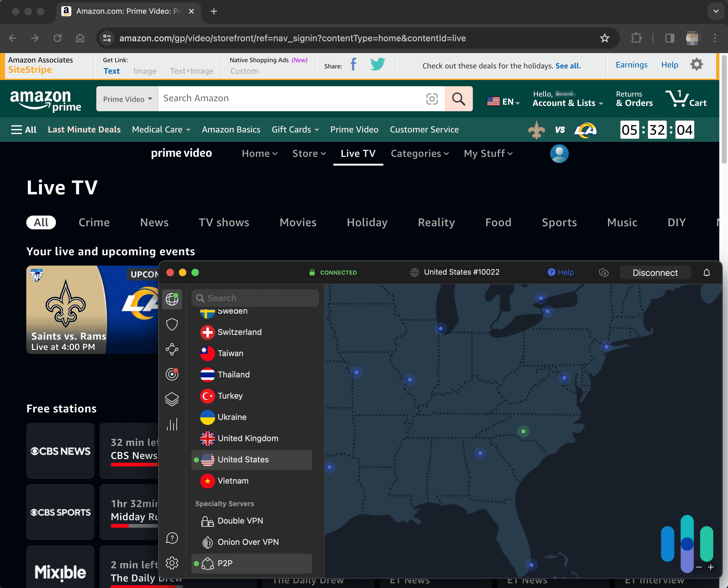Viewport: 728px width, 588px height.
Task: Open the Prime Video search category dropdown
Action: [x=127, y=98]
